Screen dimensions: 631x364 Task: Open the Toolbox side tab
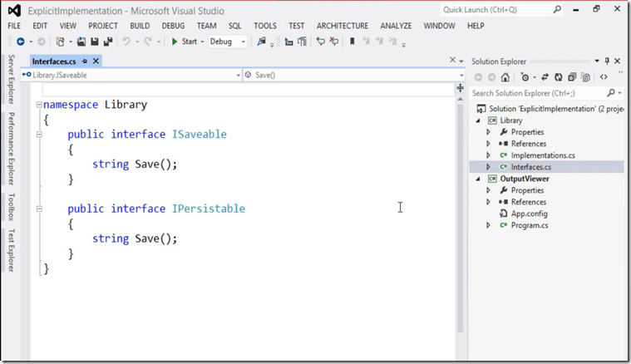tap(12, 207)
